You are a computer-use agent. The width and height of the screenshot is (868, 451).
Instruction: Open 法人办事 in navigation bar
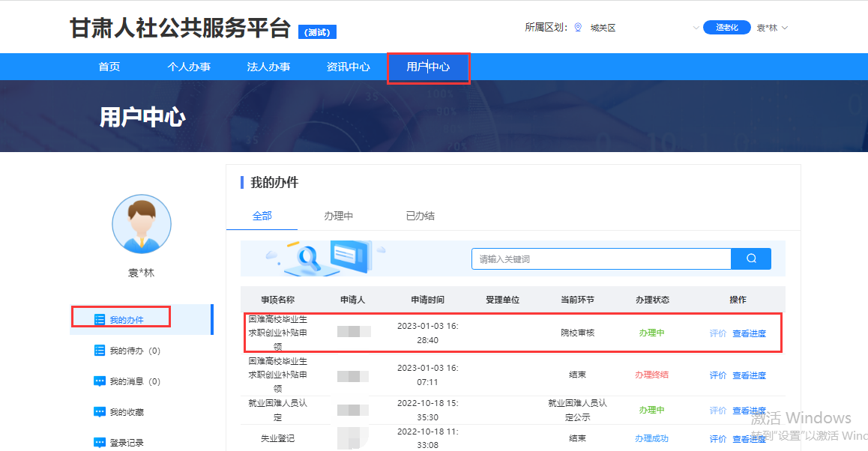coord(268,67)
